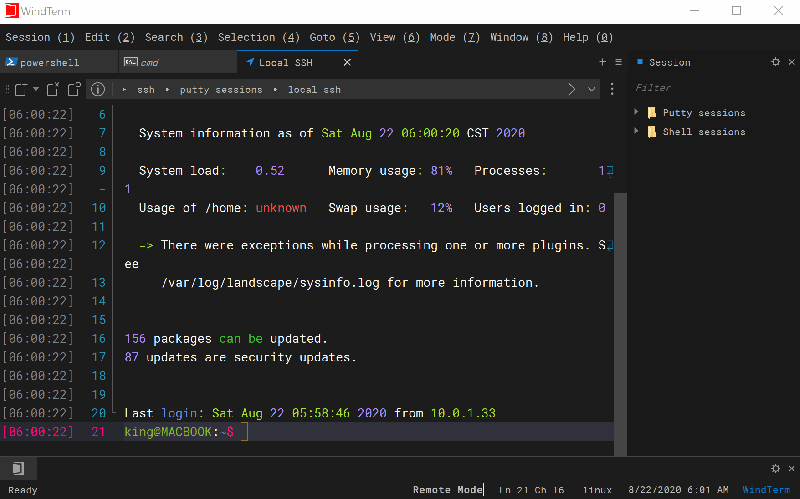The width and height of the screenshot is (800, 499).
Task: Open the Mode menu
Action: 455,37
